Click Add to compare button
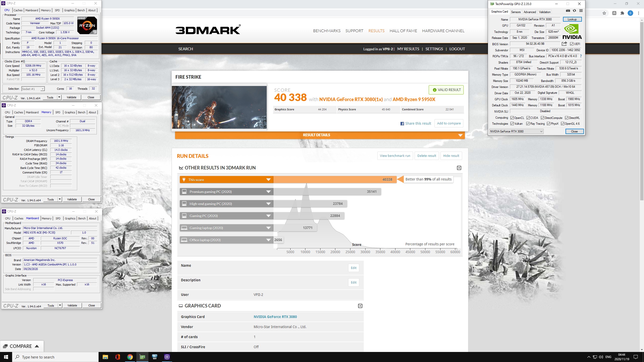The height and width of the screenshot is (362, 644). (449, 123)
